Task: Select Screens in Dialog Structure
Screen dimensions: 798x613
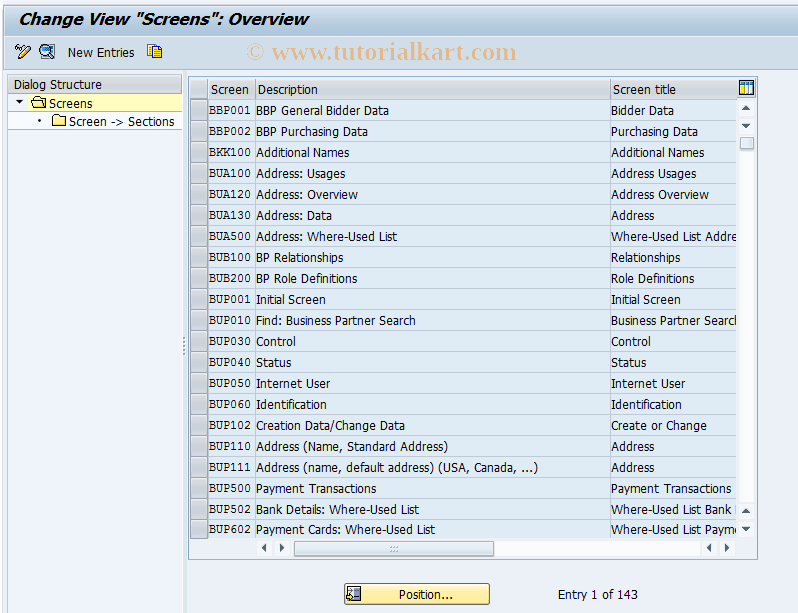Action: pyautogui.click(x=70, y=103)
